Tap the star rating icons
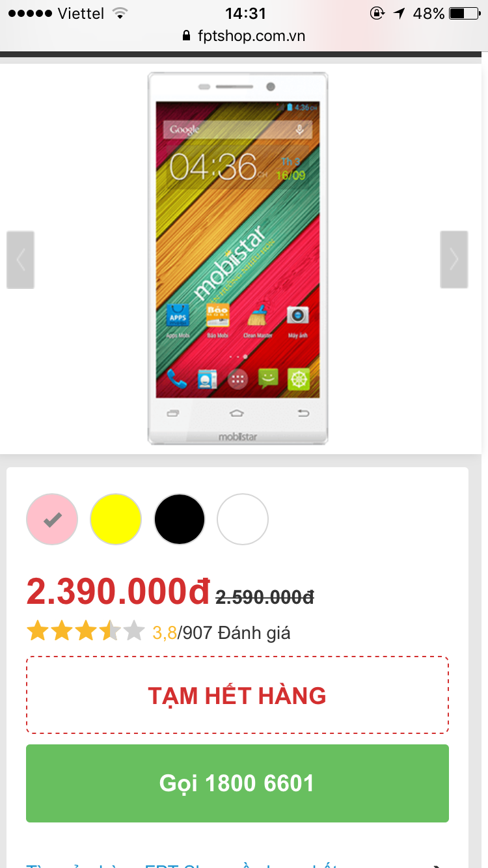Image resolution: width=488 pixels, height=868 pixels. (x=85, y=631)
